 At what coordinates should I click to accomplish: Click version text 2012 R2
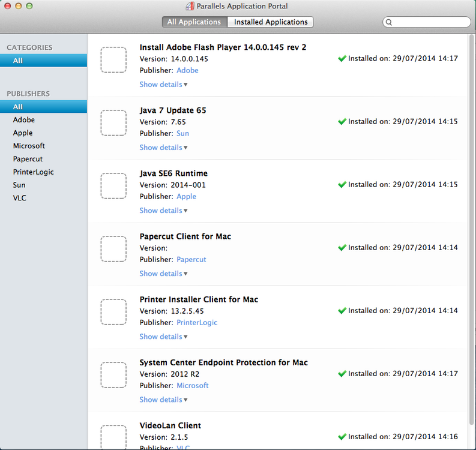(x=185, y=374)
